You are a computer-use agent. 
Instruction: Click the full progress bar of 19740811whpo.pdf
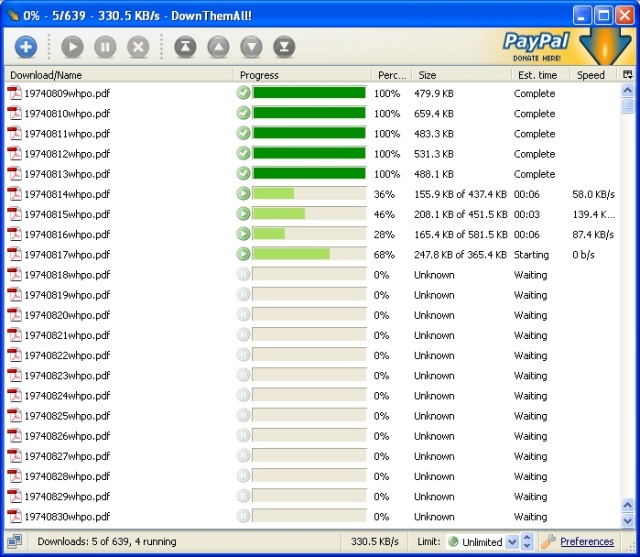pyautogui.click(x=309, y=133)
